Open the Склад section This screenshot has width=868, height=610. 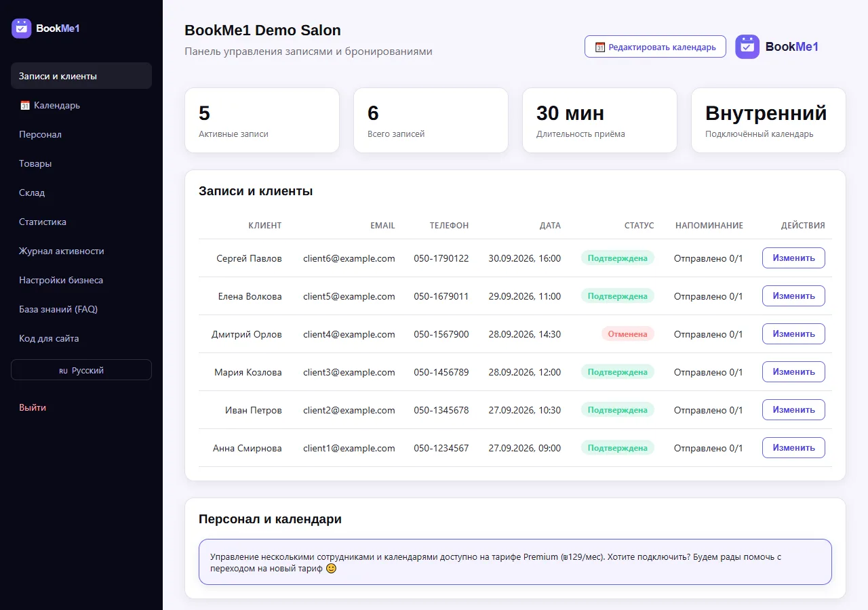pyautogui.click(x=81, y=192)
